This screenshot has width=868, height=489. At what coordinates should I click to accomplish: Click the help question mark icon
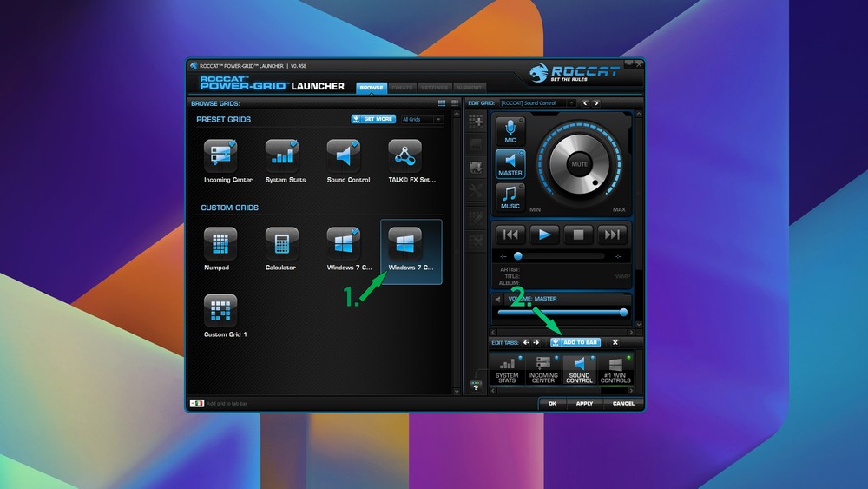click(476, 387)
